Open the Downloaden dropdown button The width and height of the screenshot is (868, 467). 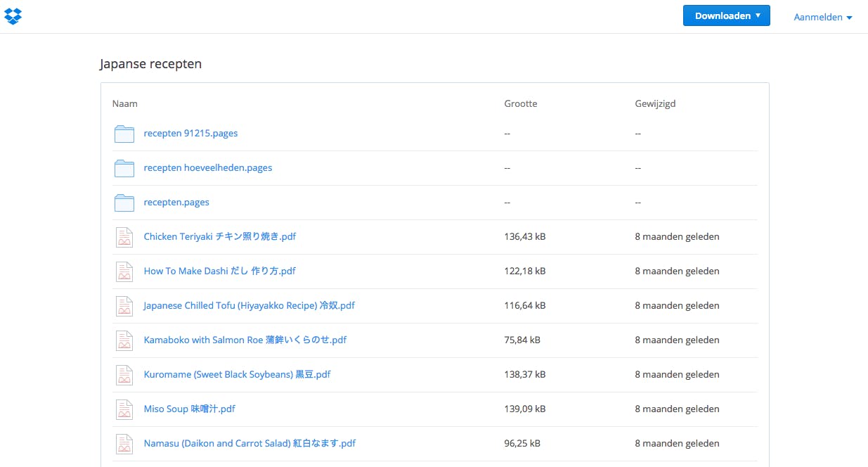tap(726, 15)
